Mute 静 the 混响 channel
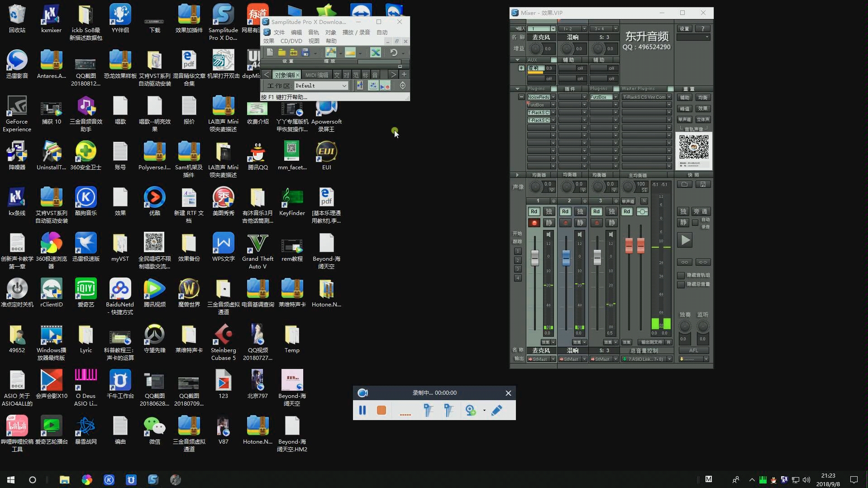Image resolution: width=868 pixels, height=488 pixels. tap(580, 223)
